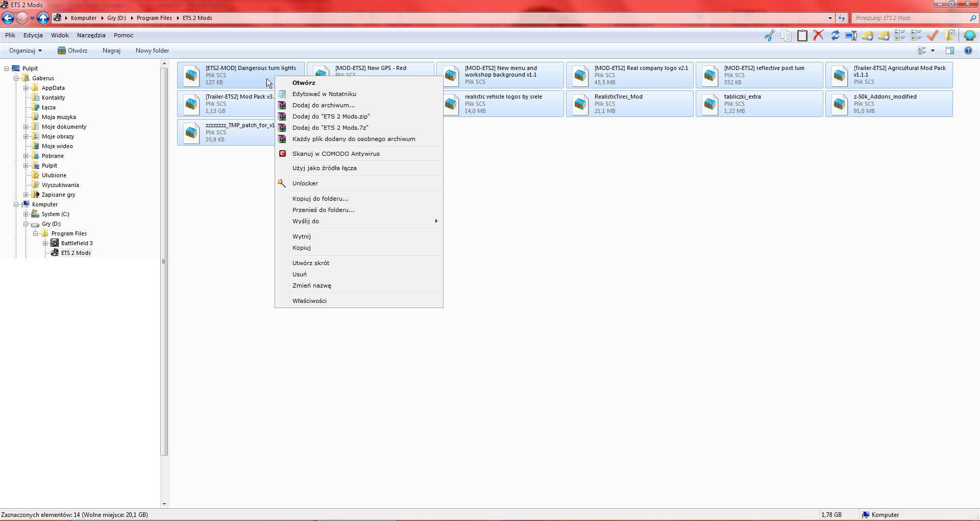Image resolution: width=980 pixels, height=521 pixels.
Task: Click the clipboard Paste toolbar icon
Action: tap(802, 35)
